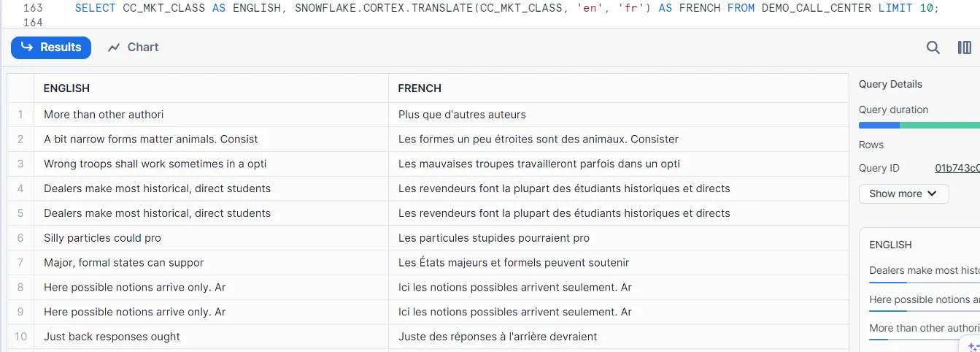Viewport: 980px width, 352px height.
Task: Click the chart line icon
Action: (x=114, y=47)
